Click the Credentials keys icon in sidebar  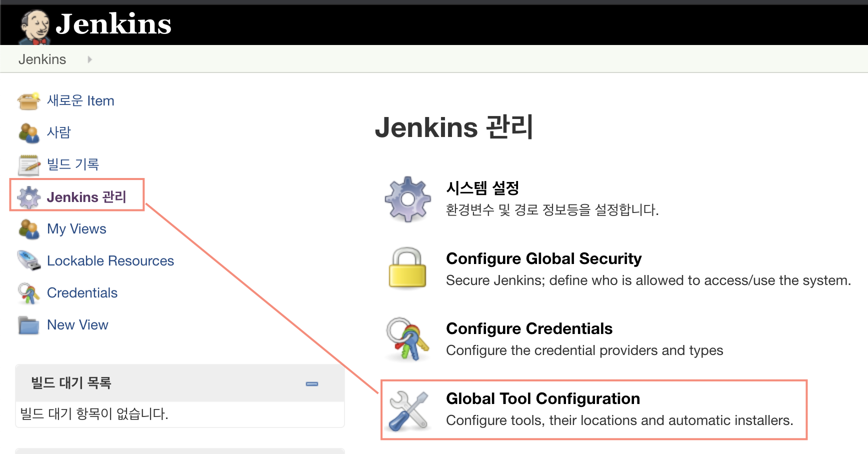point(28,293)
